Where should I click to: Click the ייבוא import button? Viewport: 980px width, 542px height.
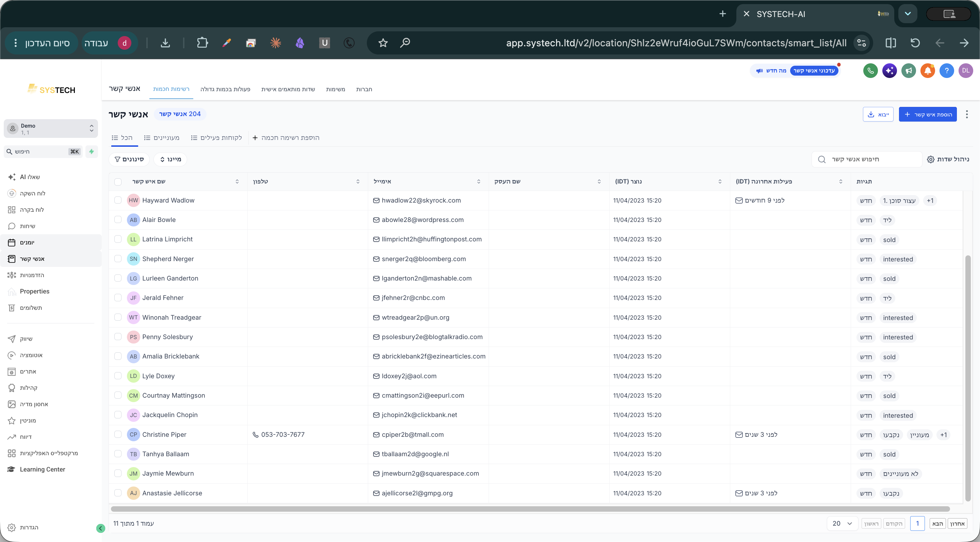878,115
